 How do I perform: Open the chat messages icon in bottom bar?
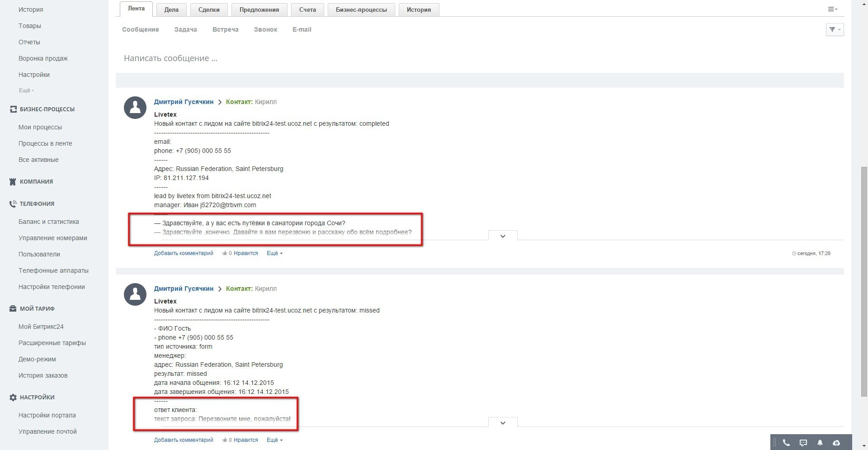coord(803,443)
